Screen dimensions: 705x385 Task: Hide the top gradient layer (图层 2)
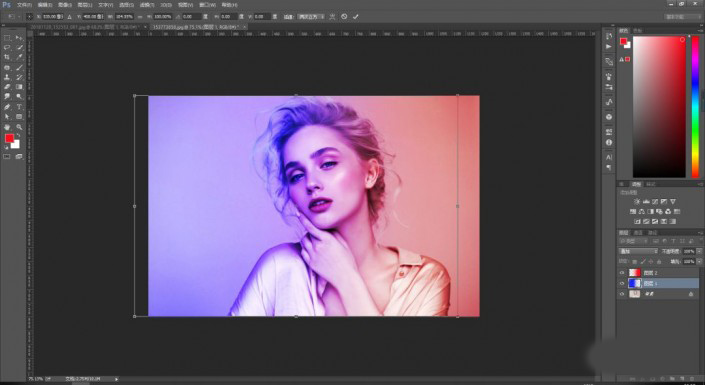click(622, 273)
